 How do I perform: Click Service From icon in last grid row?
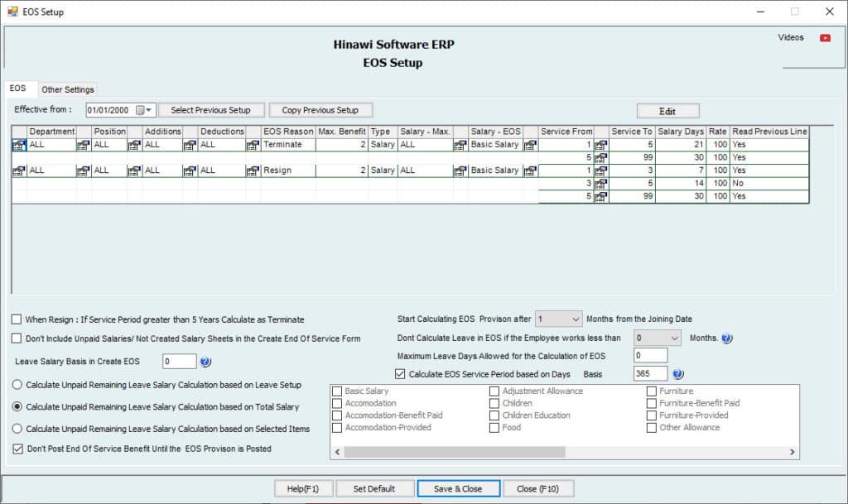click(601, 197)
